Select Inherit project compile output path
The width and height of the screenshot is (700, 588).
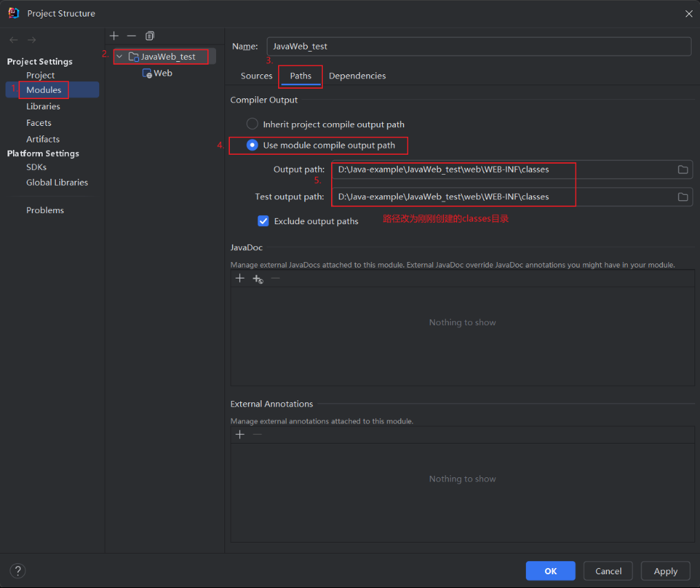point(252,124)
